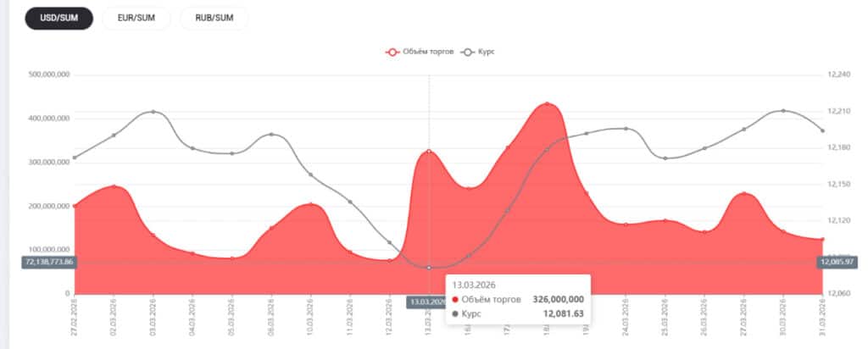The width and height of the screenshot is (868, 349).
Task: Click the tooltip Курс value 12,081.63
Action: coord(565,314)
